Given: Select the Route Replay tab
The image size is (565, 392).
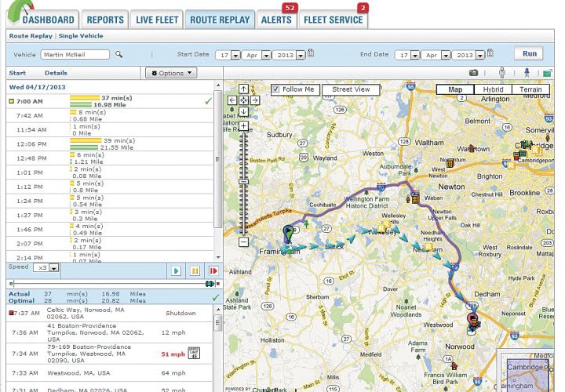Looking at the screenshot, I should pos(220,20).
